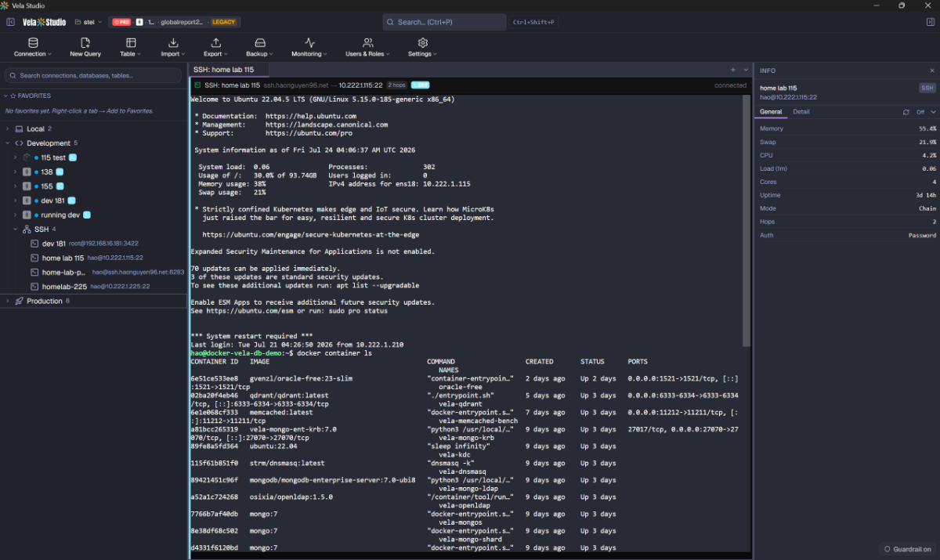Click the Production rocket icon
The width and height of the screenshot is (940, 560).
tap(19, 301)
